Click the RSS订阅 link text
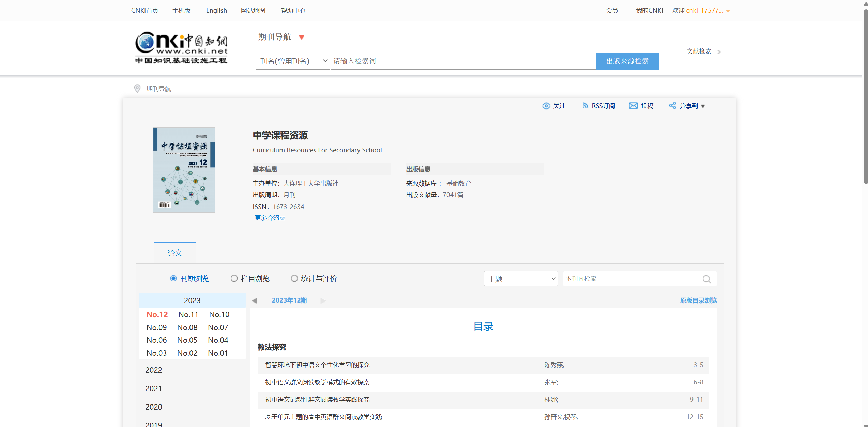Image resolution: width=868 pixels, height=427 pixels. (604, 106)
